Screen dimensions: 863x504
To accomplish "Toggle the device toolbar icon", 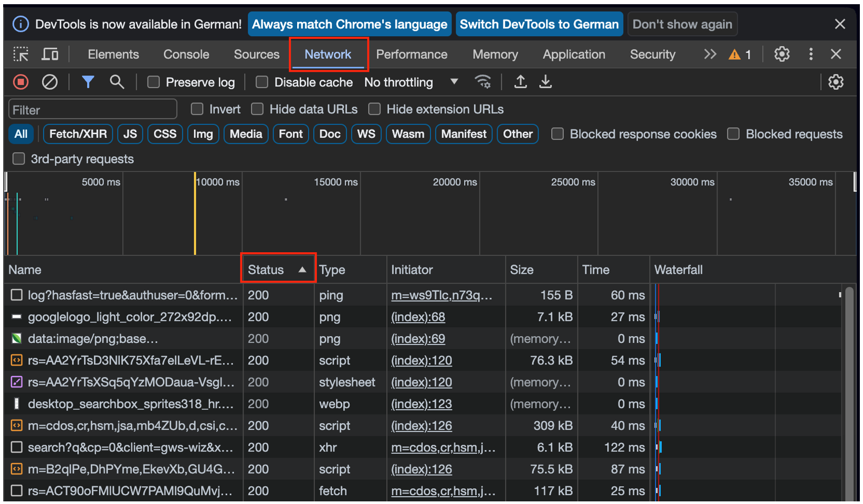I will click(50, 54).
